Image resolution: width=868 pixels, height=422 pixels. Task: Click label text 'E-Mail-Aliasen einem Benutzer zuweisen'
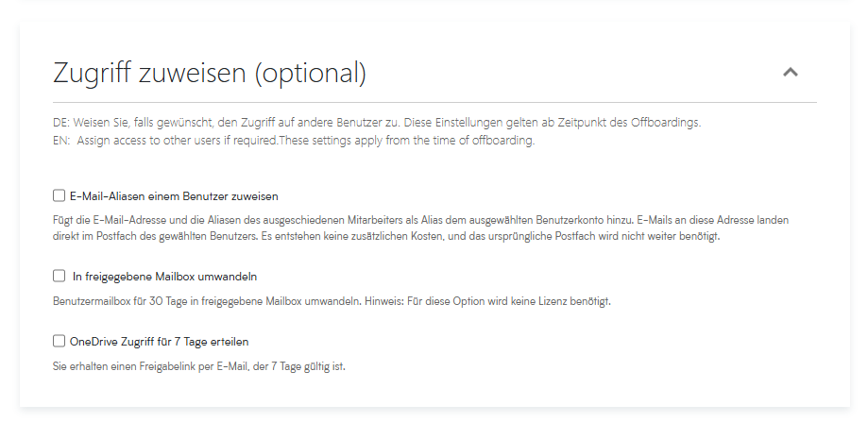[x=174, y=196]
